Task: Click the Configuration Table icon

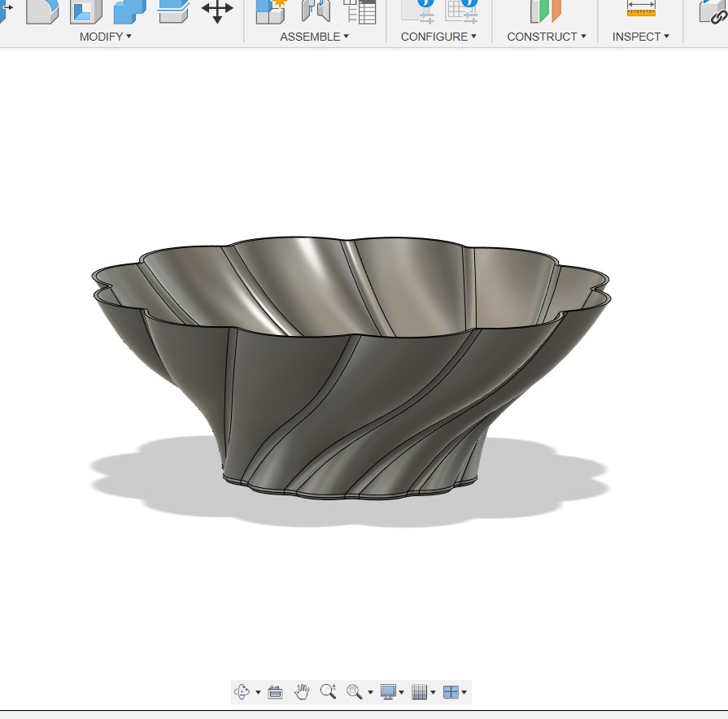Action: pyautogui.click(x=461, y=11)
